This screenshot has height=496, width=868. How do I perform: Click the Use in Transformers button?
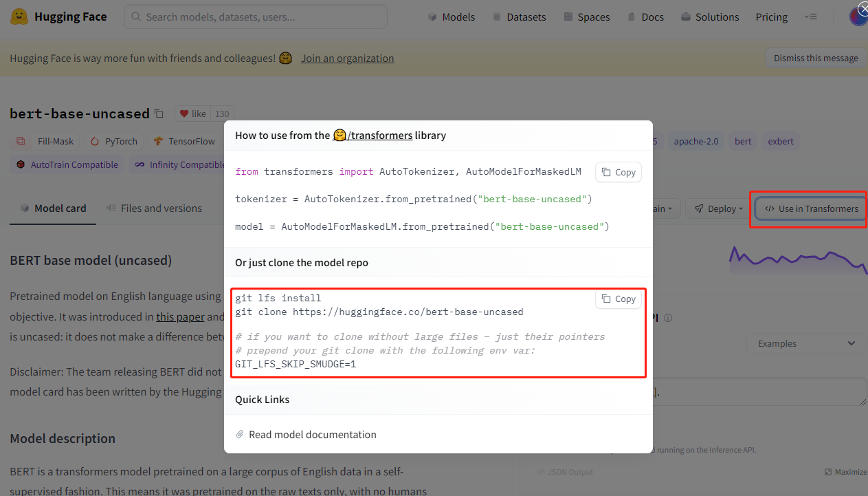(x=811, y=208)
